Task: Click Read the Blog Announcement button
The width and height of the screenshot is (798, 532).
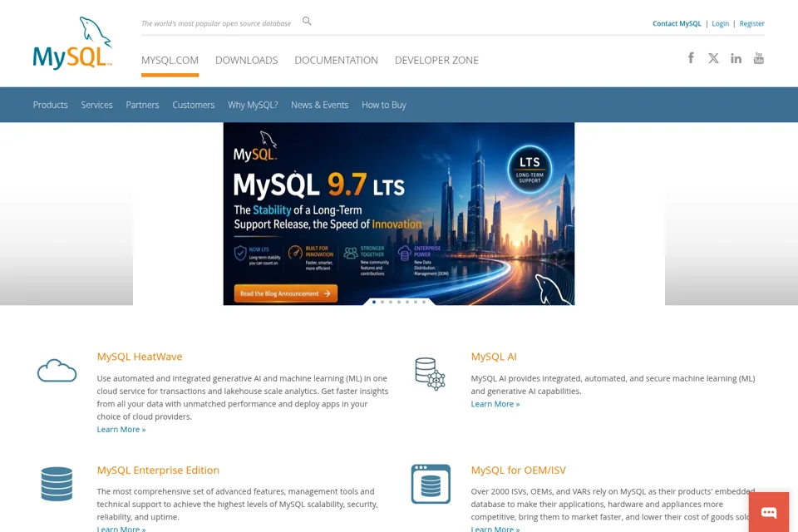Action: point(285,293)
